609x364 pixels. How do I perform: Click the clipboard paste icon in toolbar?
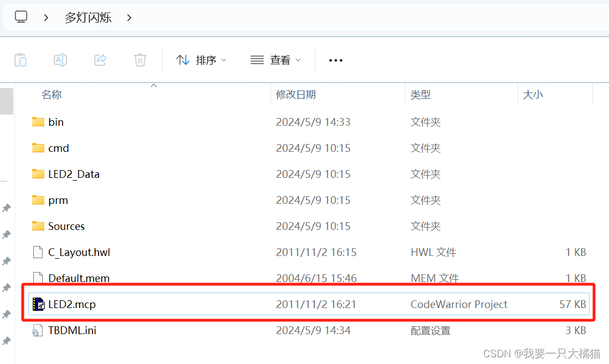pyautogui.click(x=21, y=60)
